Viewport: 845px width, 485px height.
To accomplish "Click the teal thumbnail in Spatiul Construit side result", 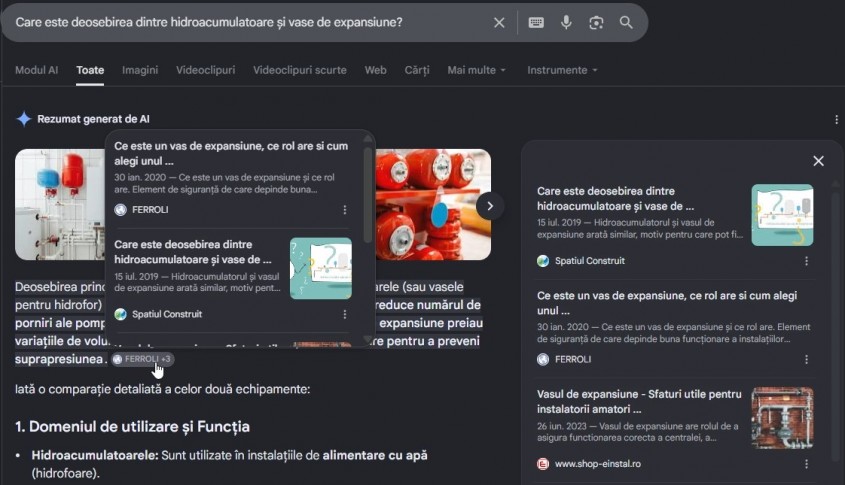I will pyautogui.click(x=782, y=215).
